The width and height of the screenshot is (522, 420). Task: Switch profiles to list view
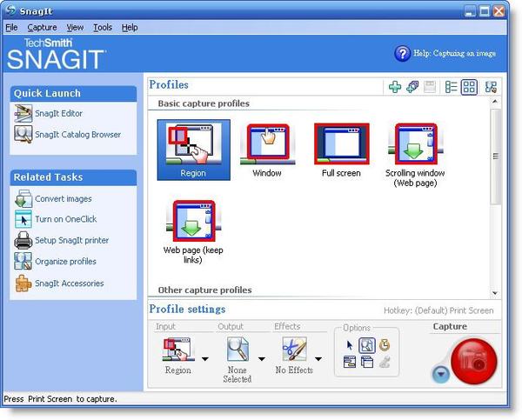click(451, 87)
